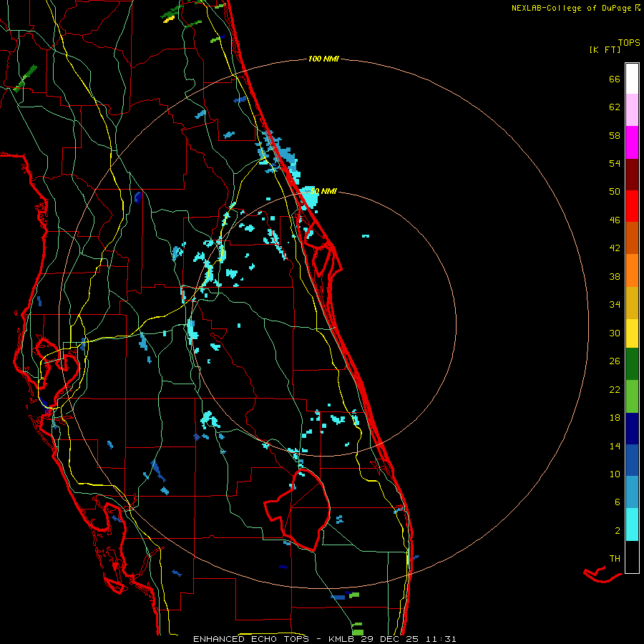
Task: Click the 54 legend value
Action: tap(615, 163)
